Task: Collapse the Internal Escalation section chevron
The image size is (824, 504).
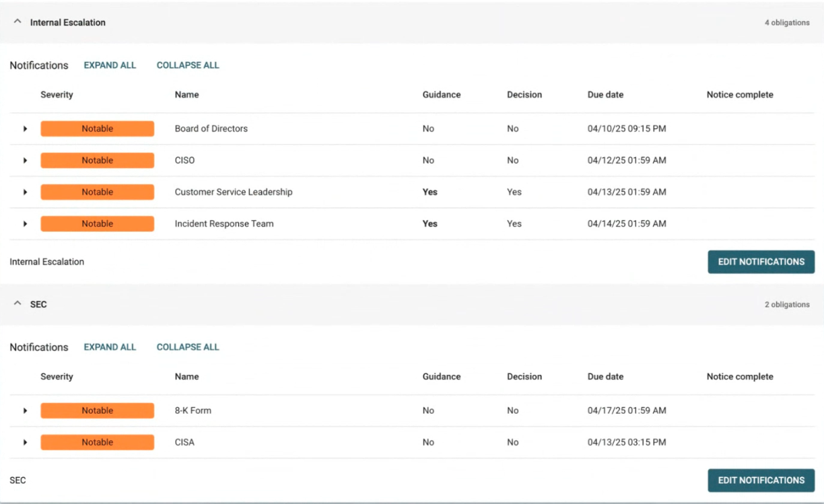Action: (18, 22)
